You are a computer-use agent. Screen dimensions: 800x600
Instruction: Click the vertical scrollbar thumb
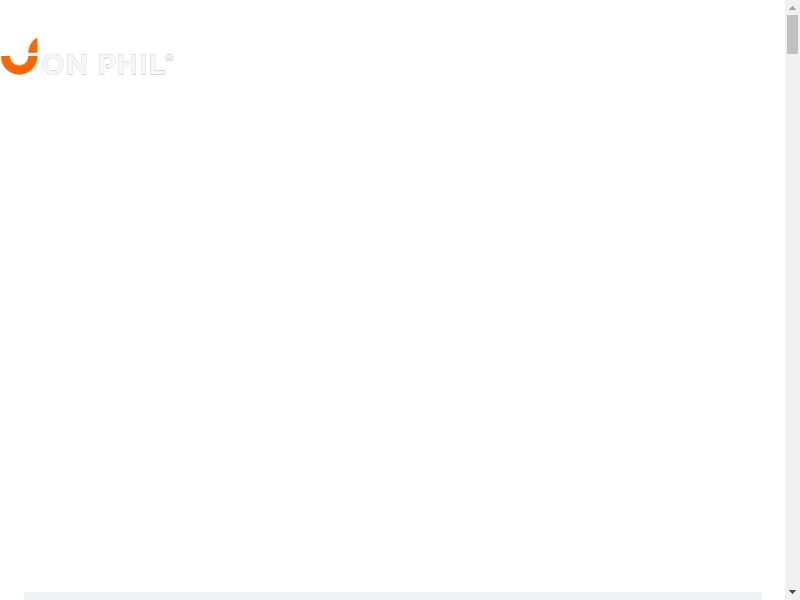click(x=792, y=34)
